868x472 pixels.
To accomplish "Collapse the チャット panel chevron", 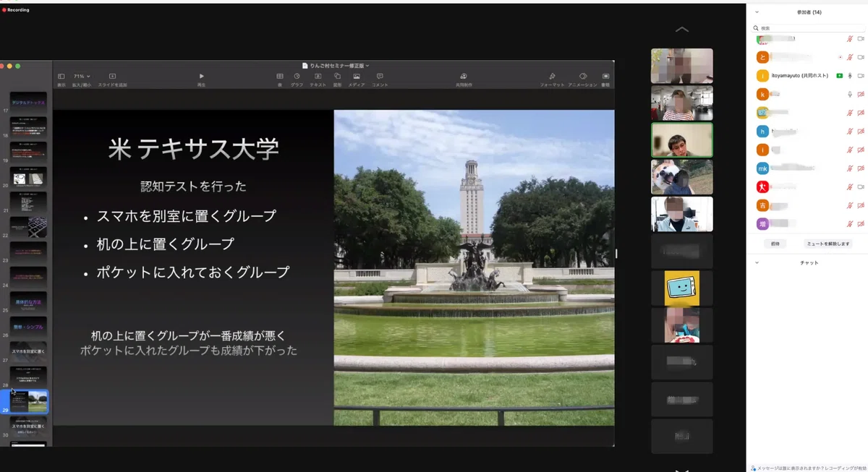I will coord(757,262).
